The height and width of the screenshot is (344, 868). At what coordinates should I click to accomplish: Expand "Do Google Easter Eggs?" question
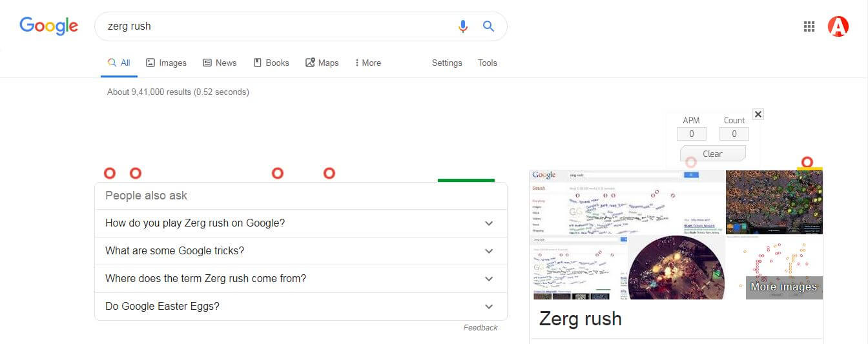tap(301, 307)
